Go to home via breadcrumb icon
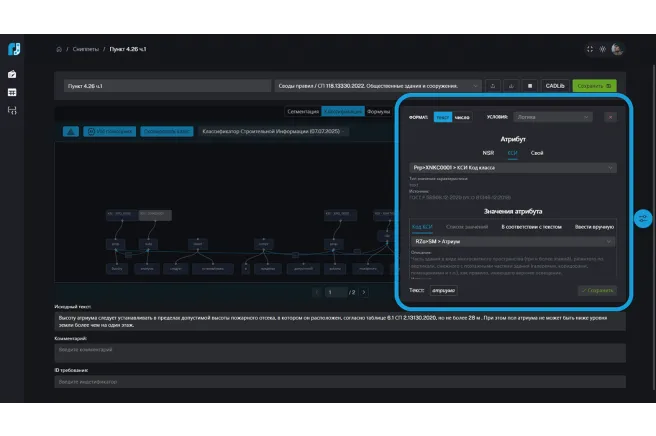The image size is (656, 436). (59, 49)
